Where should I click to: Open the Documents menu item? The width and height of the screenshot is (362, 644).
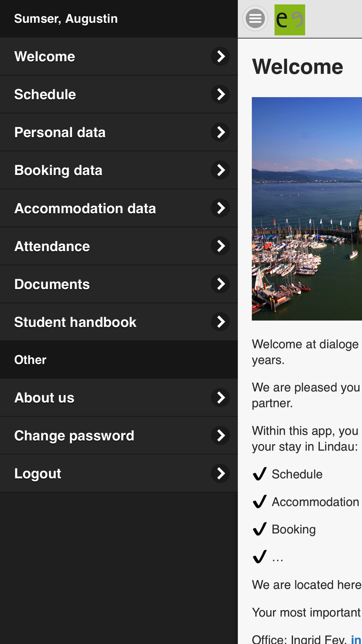tap(119, 284)
